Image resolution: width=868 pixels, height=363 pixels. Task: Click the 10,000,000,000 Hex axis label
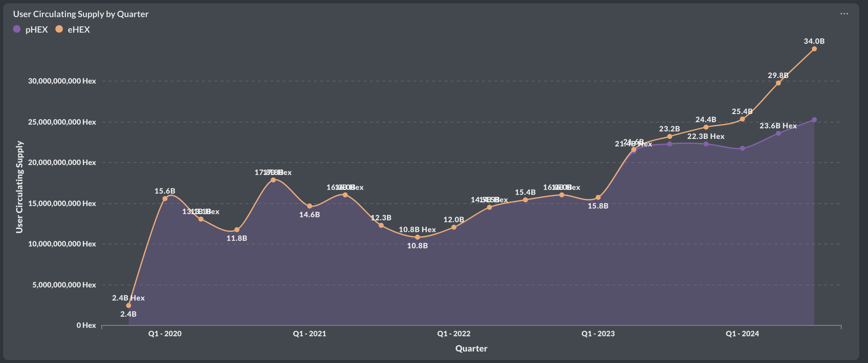(62, 244)
